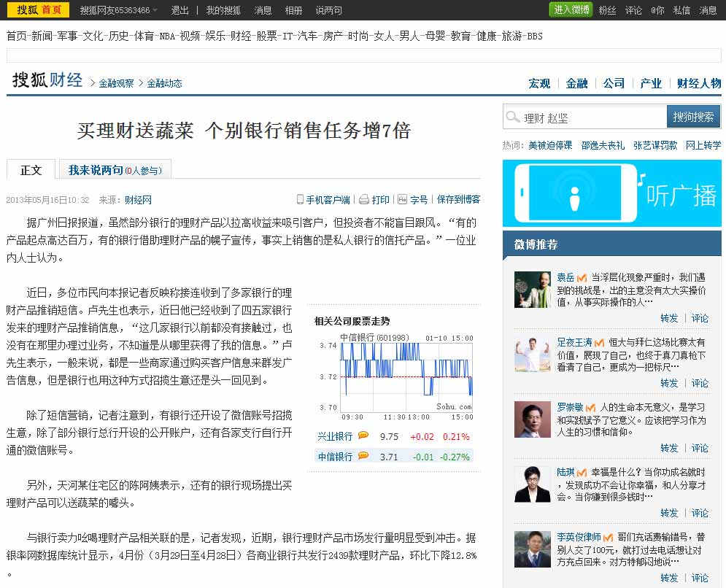
Task: Select the 公司 channel tab
Action: click(614, 83)
